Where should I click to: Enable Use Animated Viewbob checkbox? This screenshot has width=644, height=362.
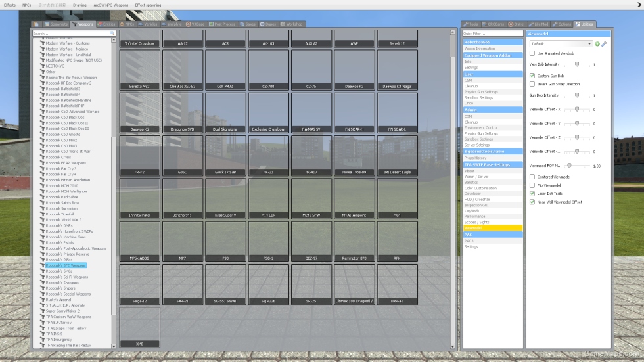pyautogui.click(x=532, y=53)
